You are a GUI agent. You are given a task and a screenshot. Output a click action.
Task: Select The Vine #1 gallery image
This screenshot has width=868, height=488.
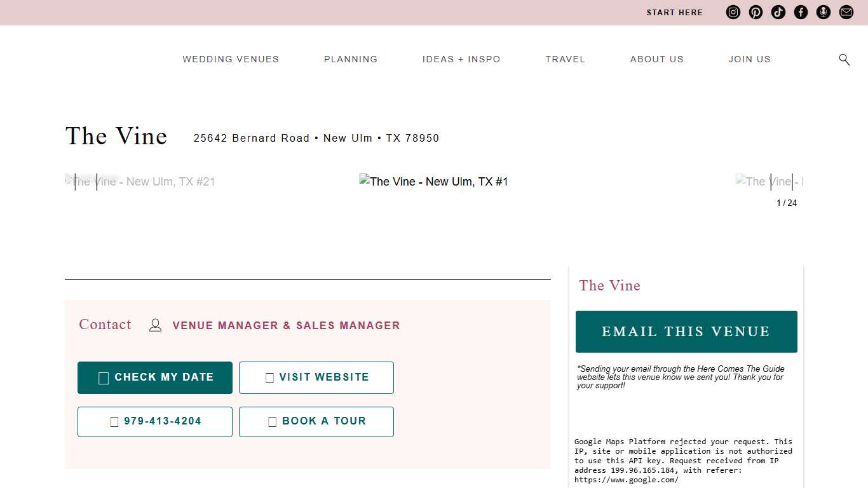point(433,182)
